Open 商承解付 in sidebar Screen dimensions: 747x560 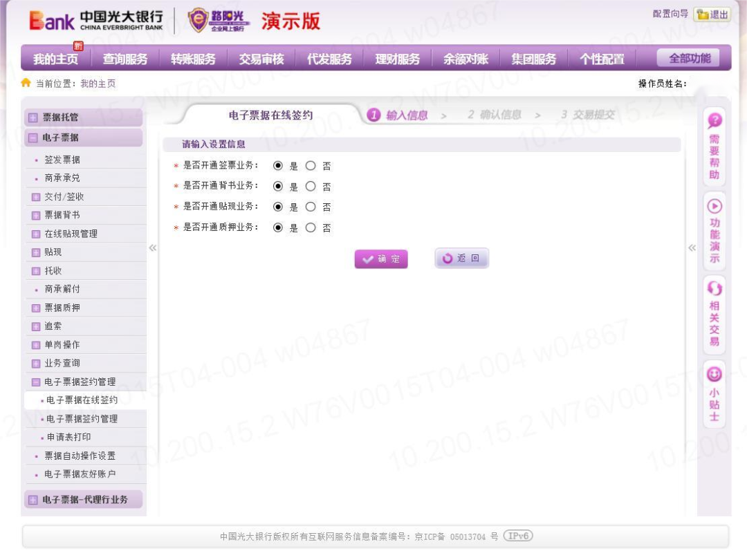62,289
